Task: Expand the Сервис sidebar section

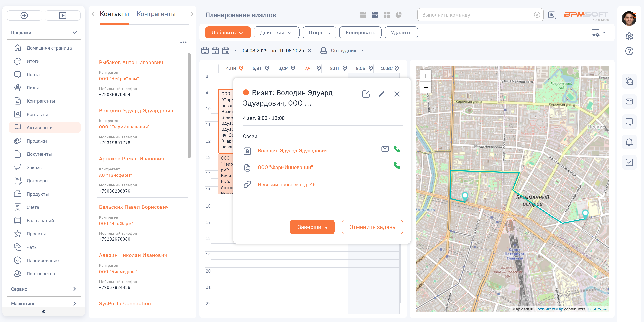Action: click(43, 289)
